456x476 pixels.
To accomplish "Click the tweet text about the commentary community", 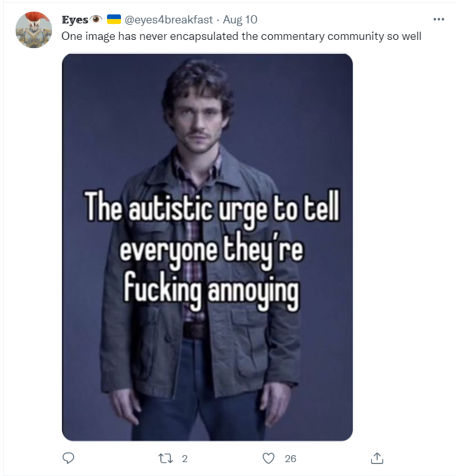I will point(241,36).
